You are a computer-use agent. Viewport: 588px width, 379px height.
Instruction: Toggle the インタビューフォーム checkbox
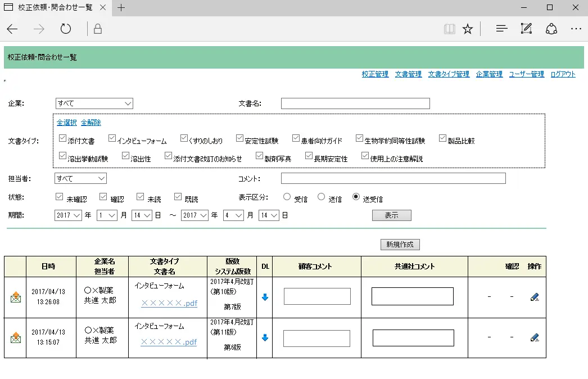(112, 138)
